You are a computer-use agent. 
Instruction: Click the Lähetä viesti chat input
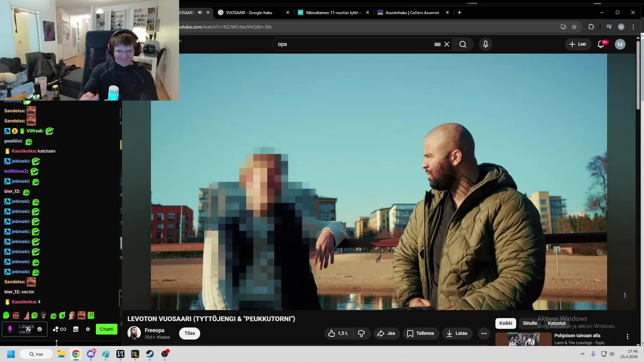pos(25,329)
